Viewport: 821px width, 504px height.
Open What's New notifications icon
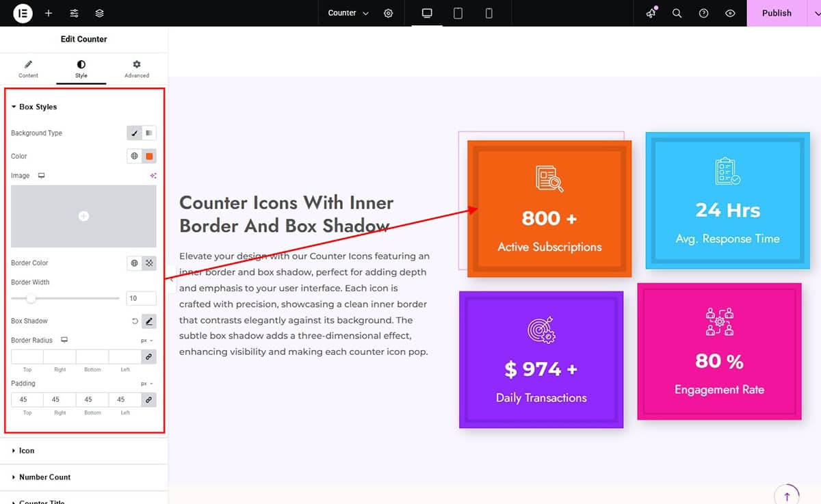(651, 13)
